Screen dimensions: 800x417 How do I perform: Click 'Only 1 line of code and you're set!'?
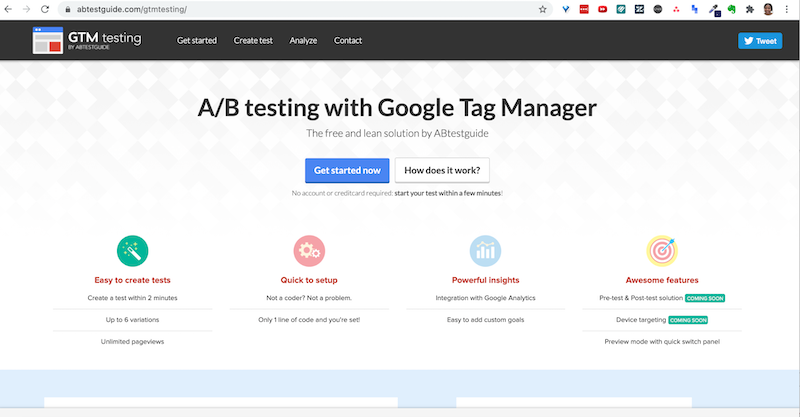point(309,320)
